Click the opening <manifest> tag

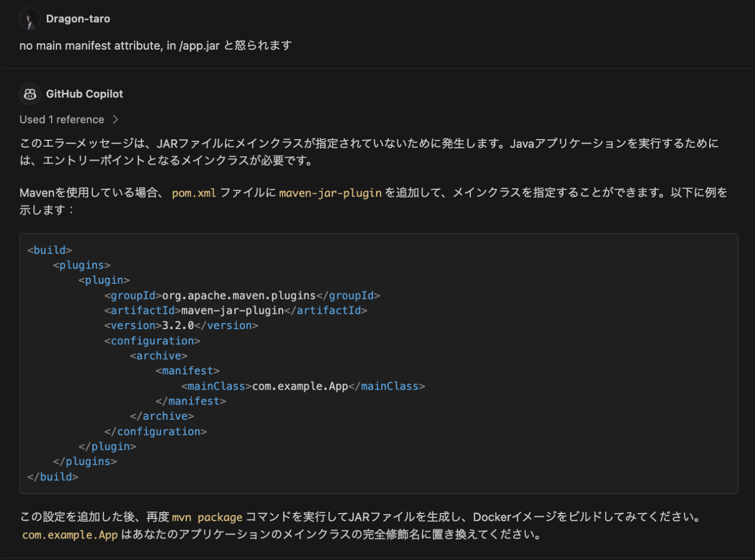pyautogui.click(x=188, y=371)
